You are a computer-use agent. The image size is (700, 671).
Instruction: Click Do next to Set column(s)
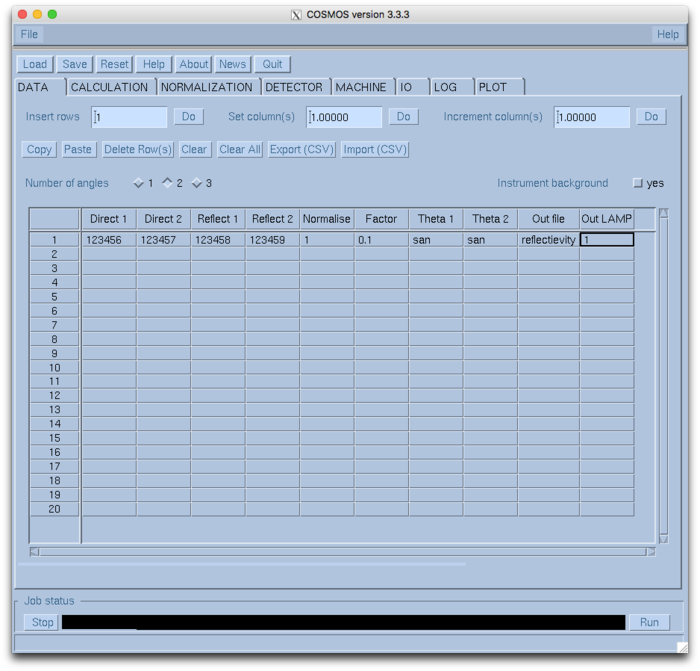point(402,117)
